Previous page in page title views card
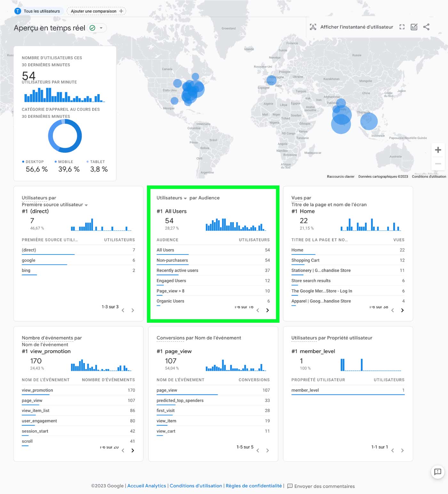 393,310
